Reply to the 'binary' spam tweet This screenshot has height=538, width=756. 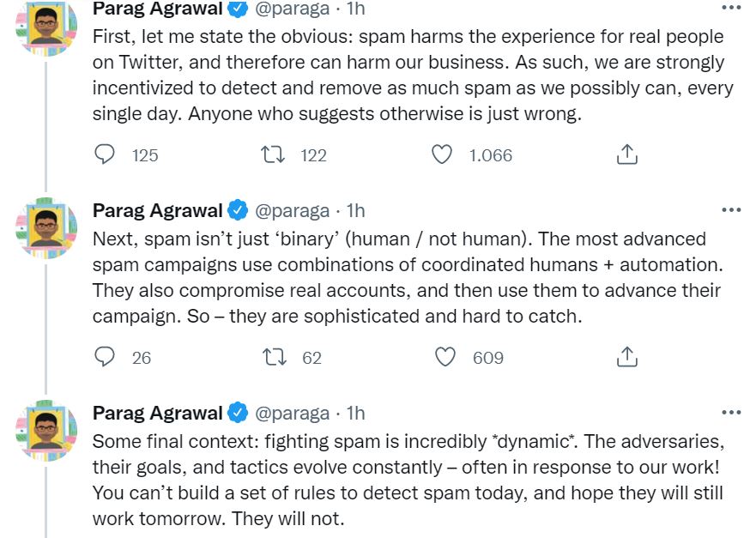(x=105, y=357)
